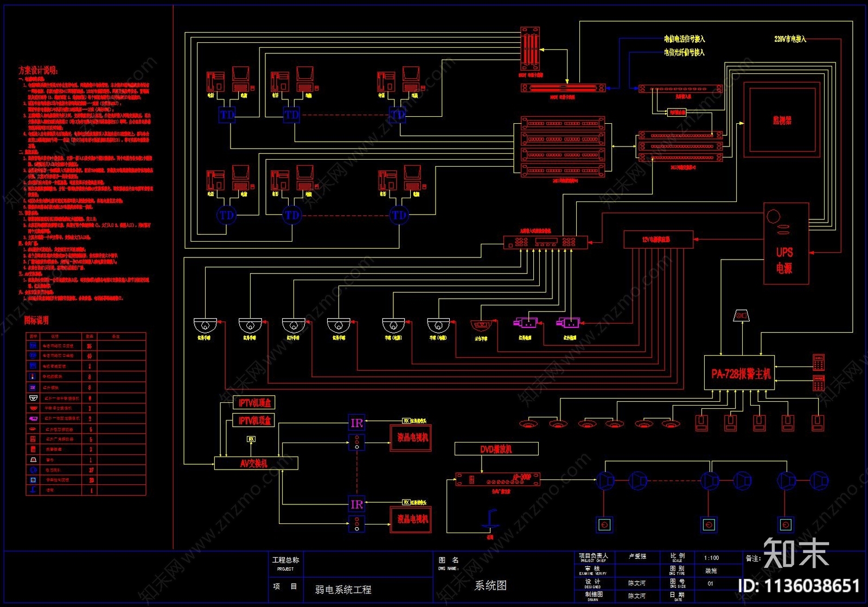
Task: Click the leftmost red smoke detector symbol
Action: [528, 423]
